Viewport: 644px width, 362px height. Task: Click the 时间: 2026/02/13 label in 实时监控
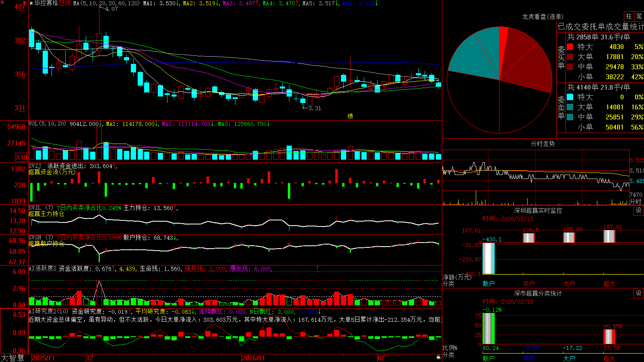[x=508, y=219]
